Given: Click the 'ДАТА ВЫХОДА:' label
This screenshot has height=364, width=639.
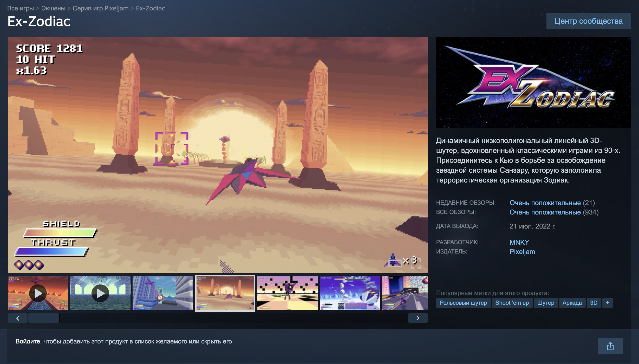Looking at the screenshot, I should click(x=457, y=226).
